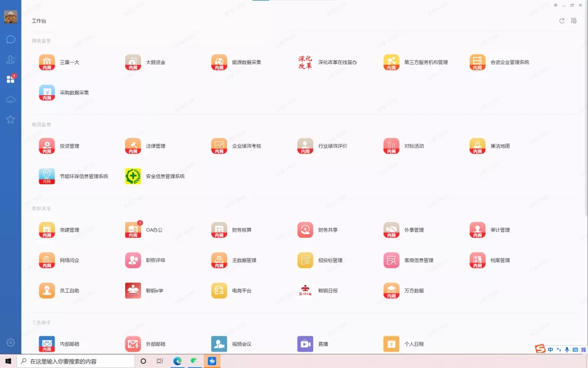Open the messages chat sidebar icon
Image resolution: width=588 pixels, height=368 pixels.
click(10, 39)
